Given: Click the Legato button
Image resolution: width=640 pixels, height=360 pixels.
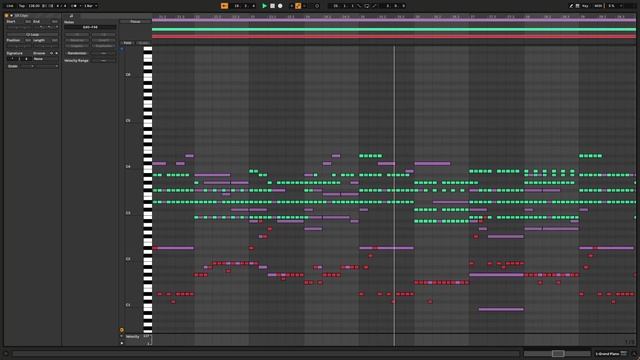Looking at the screenshot, I should click(77, 46).
